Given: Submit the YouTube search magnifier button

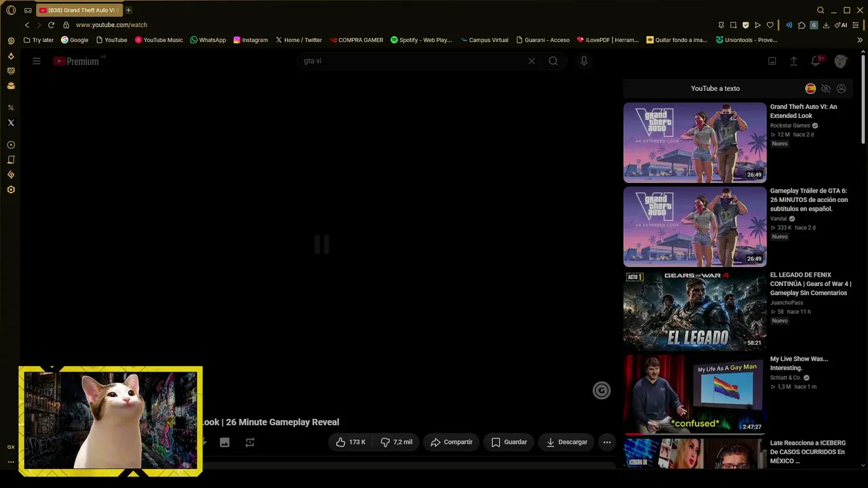Looking at the screenshot, I should [553, 61].
